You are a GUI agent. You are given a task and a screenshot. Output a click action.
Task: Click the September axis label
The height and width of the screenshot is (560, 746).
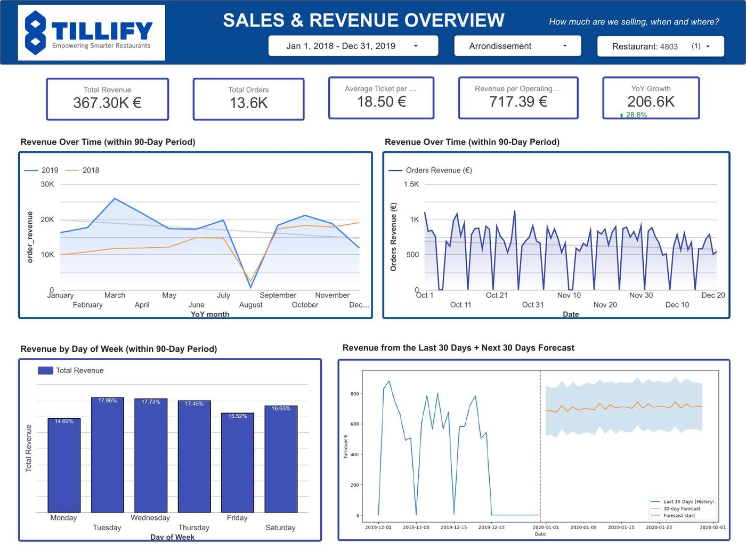(278, 295)
